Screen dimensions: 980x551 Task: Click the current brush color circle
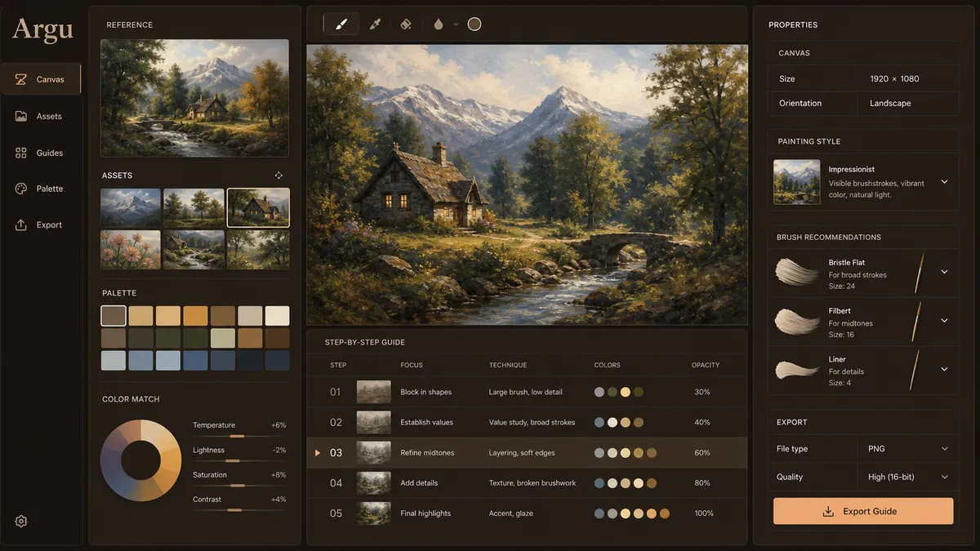pos(474,24)
